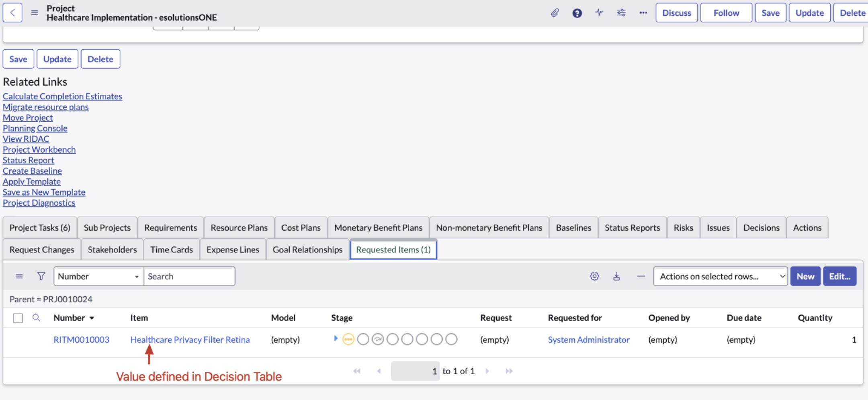868x400 pixels.
Task: Click the New button above the list
Action: click(x=805, y=276)
